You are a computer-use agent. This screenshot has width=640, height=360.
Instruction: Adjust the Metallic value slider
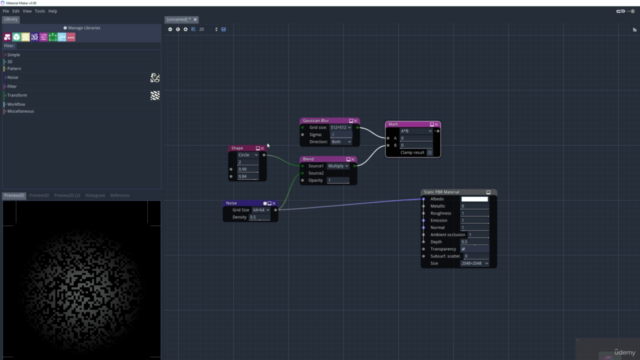pos(475,206)
